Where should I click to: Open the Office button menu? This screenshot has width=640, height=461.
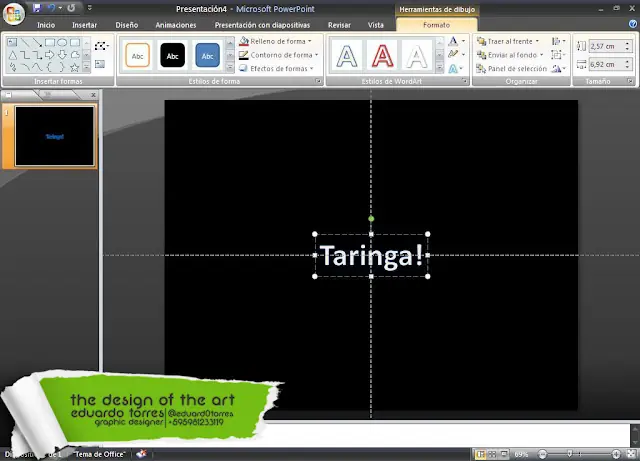(x=13, y=14)
